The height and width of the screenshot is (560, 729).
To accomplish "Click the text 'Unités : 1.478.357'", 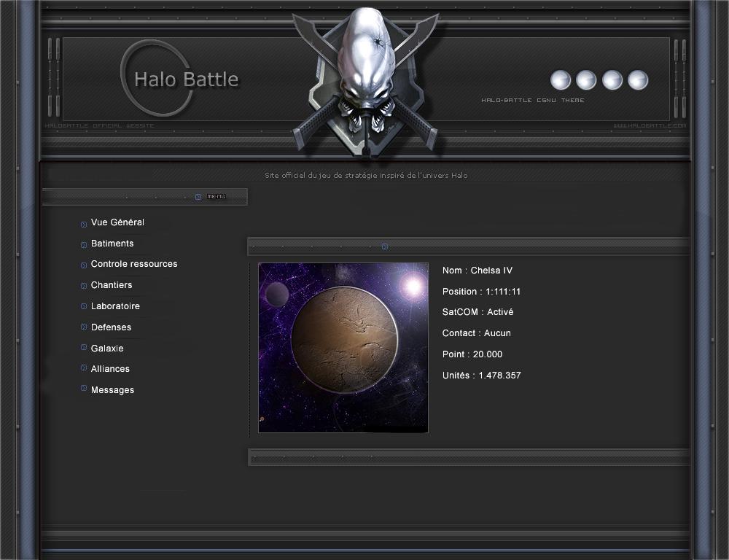I will 482,376.
